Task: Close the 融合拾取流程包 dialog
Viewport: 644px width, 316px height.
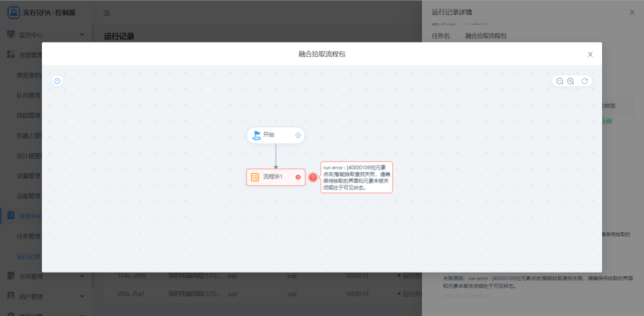Action: tap(590, 54)
